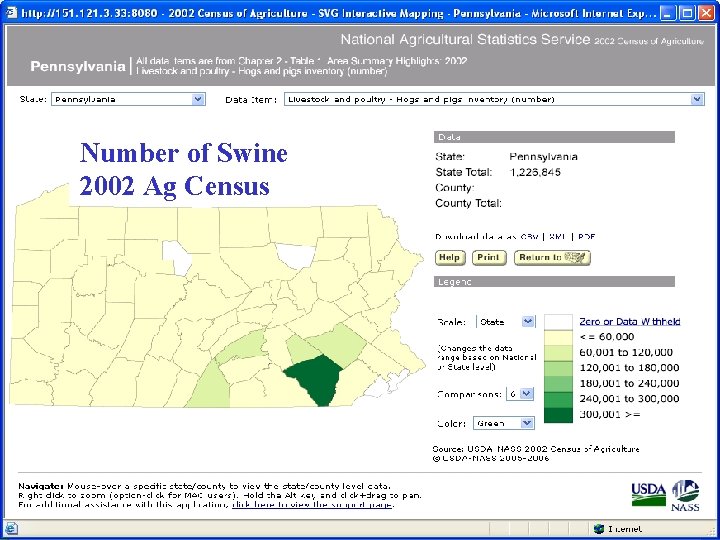Image resolution: width=720 pixels, height=540 pixels.
Task: Open the Comparisons dropdown showing 6
Action: click(x=520, y=394)
